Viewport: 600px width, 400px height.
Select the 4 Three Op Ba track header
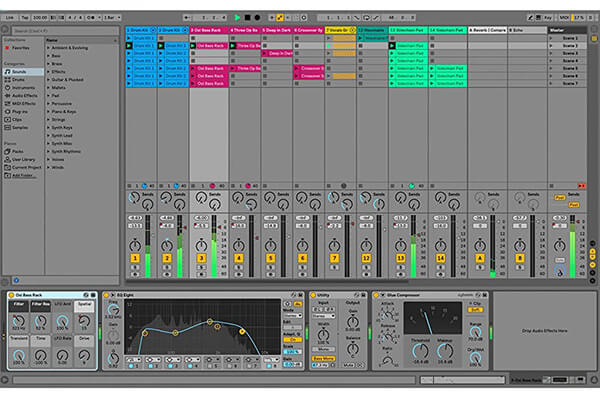245,30
